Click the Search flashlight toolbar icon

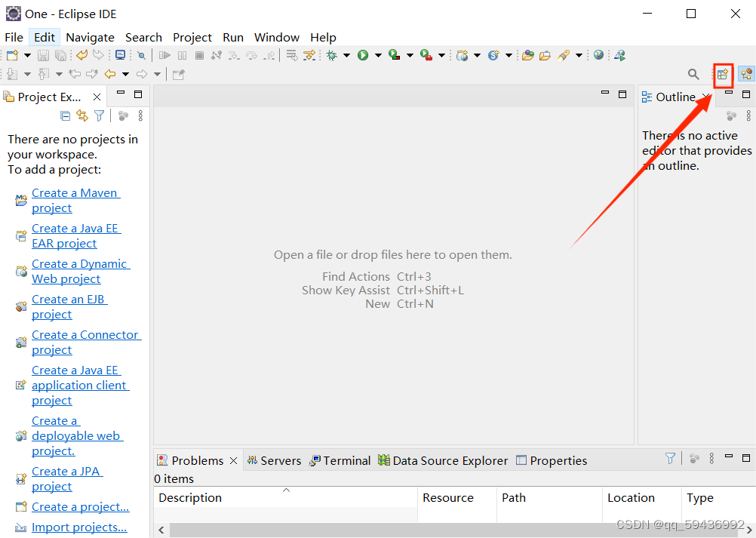(x=564, y=55)
